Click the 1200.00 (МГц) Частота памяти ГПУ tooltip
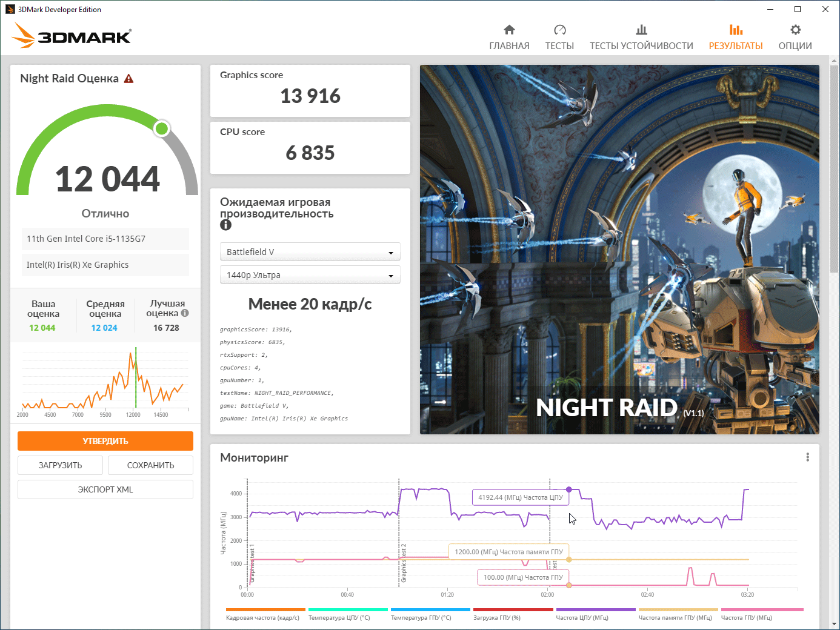Viewport: 840px width, 630px height. pos(508,552)
